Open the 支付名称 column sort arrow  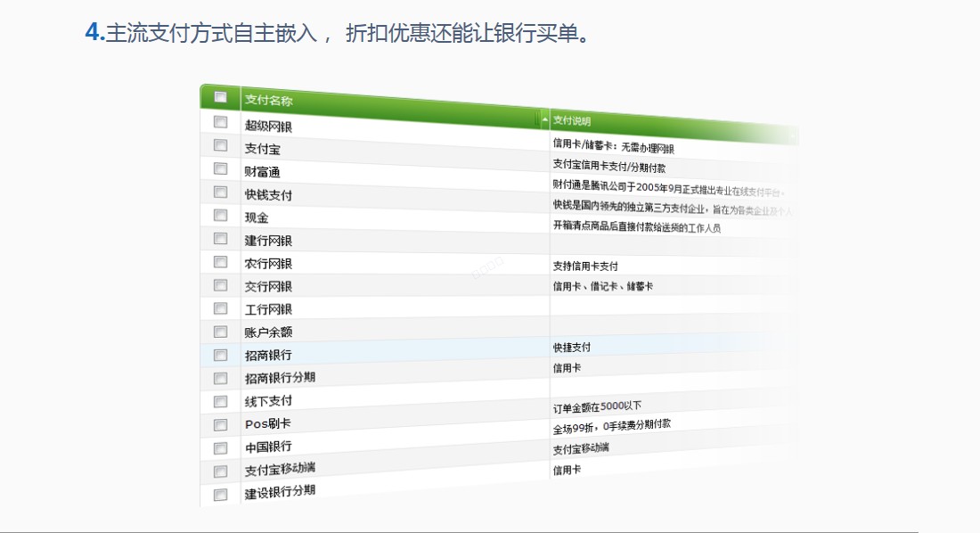(544, 119)
